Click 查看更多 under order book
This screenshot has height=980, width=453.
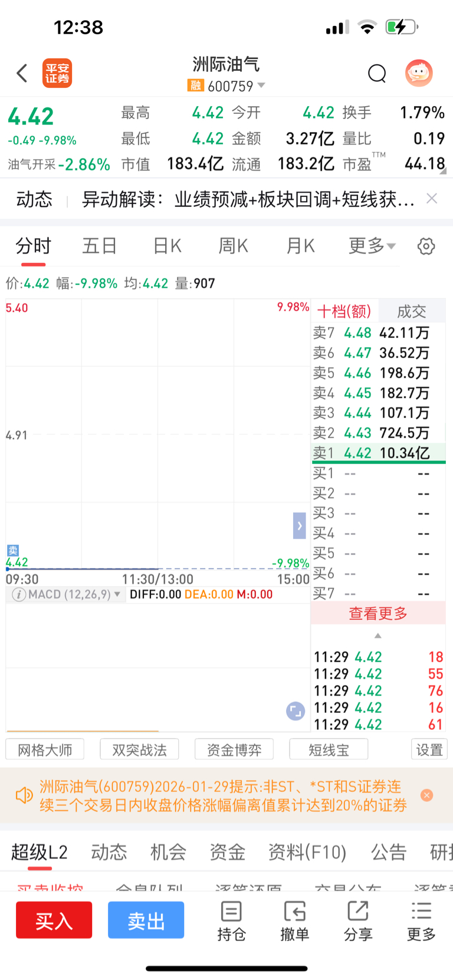pos(378,613)
